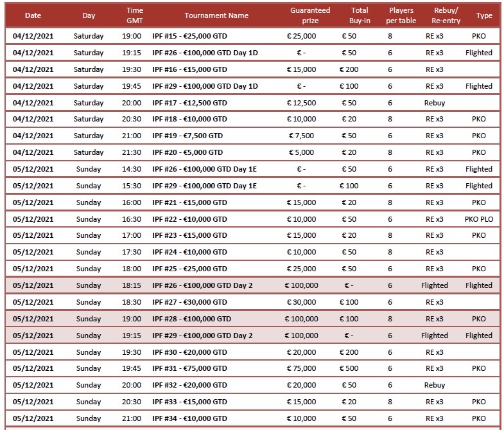Click the 05/12/2021 date in IPF #34 row
This screenshot has width=504, height=430.
33,419
